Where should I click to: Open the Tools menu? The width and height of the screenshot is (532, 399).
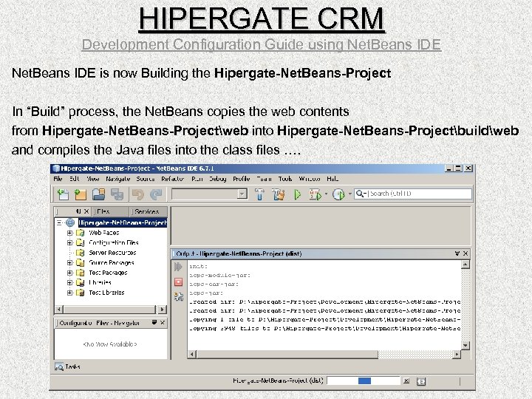285,179
